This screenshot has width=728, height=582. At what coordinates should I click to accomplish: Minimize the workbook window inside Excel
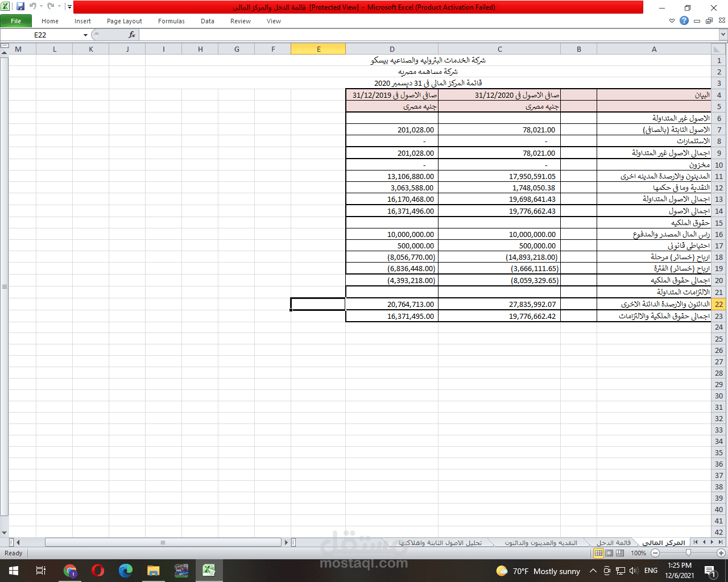[x=697, y=21]
